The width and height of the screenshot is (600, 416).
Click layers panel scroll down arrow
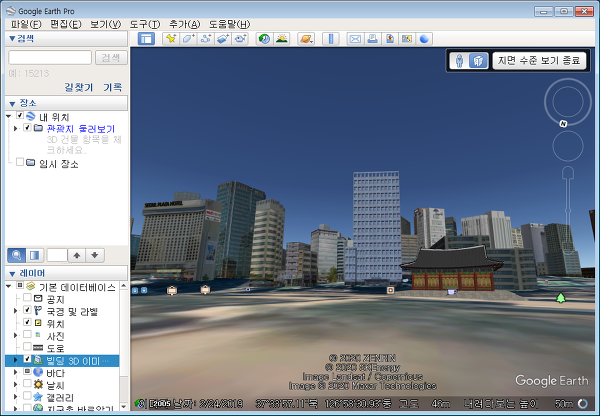tap(124, 406)
